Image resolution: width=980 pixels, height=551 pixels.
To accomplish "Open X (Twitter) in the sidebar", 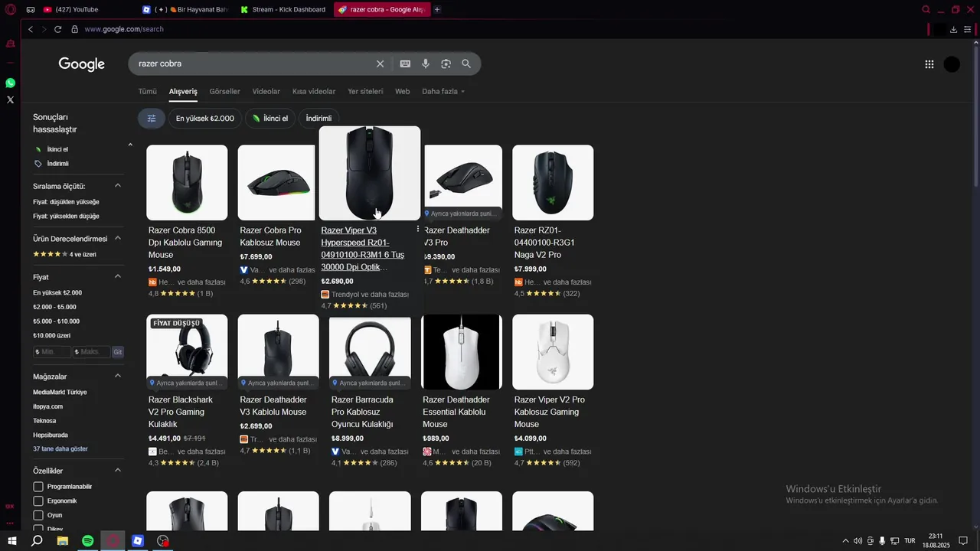I will [x=10, y=99].
